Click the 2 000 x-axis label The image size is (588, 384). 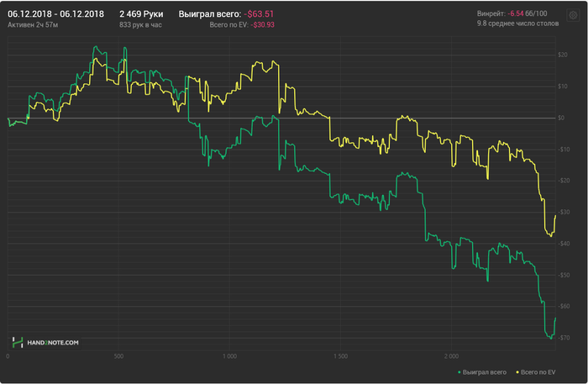click(x=452, y=356)
